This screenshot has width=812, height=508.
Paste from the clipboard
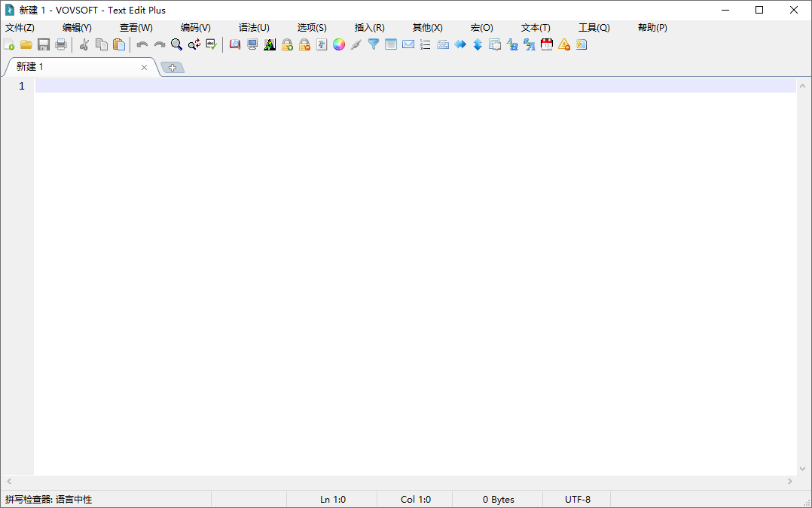118,44
